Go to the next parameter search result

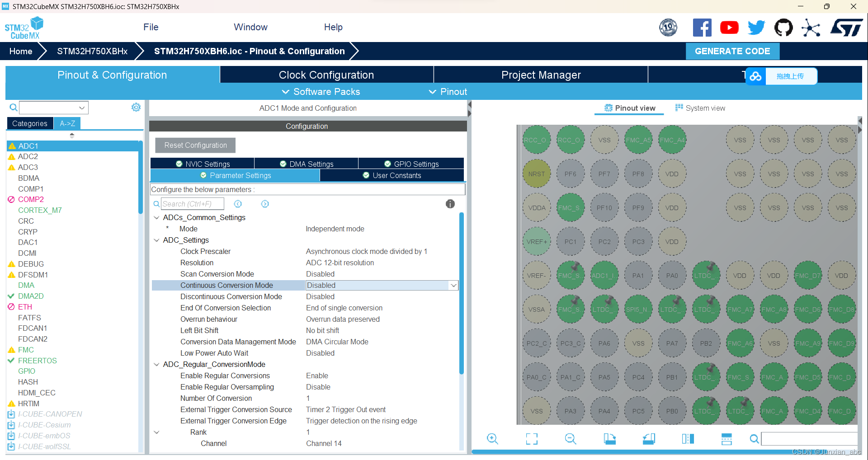tap(265, 204)
